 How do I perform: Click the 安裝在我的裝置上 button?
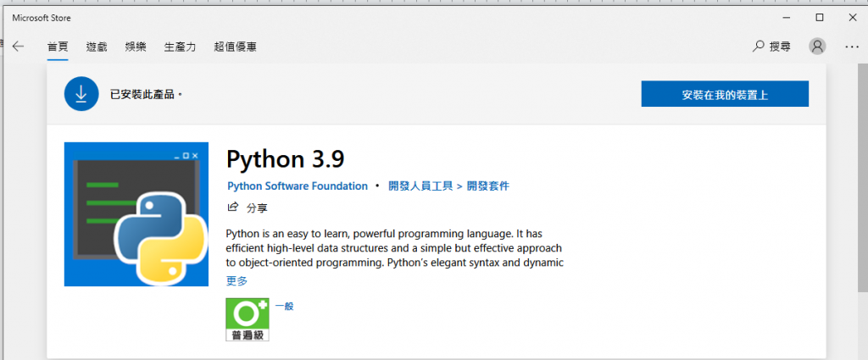(x=725, y=94)
